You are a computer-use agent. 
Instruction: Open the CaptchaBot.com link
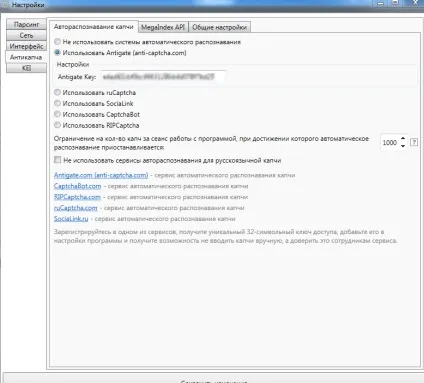pos(77,186)
